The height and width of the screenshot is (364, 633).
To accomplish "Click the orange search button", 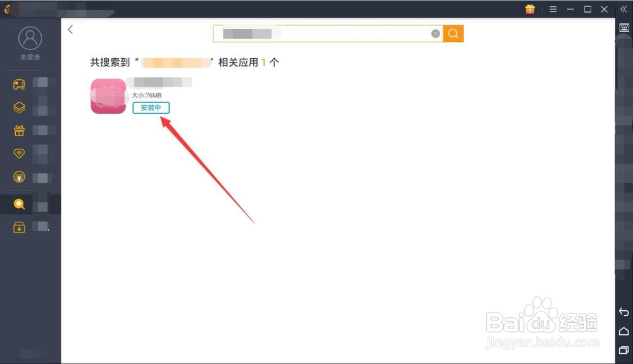I will click(453, 34).
